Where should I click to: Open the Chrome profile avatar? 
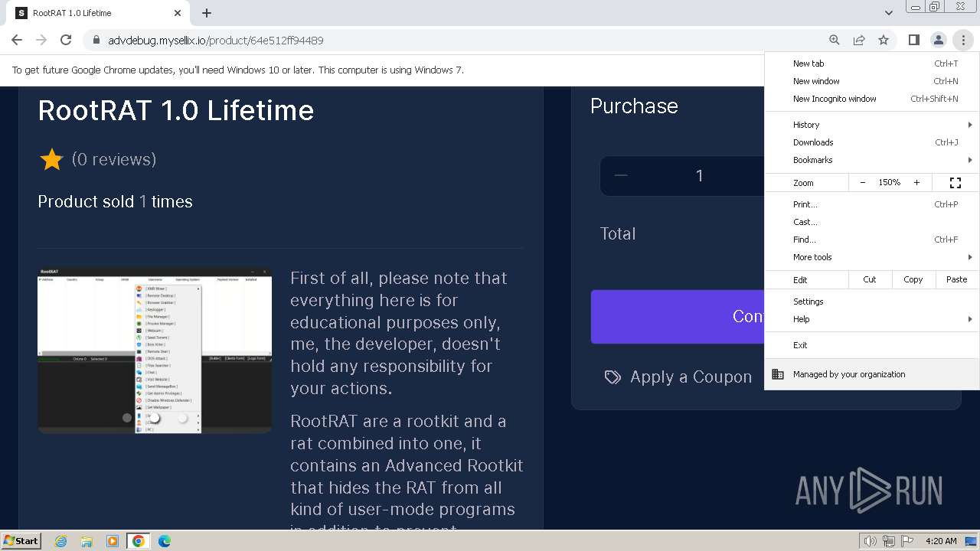point(938,40)
